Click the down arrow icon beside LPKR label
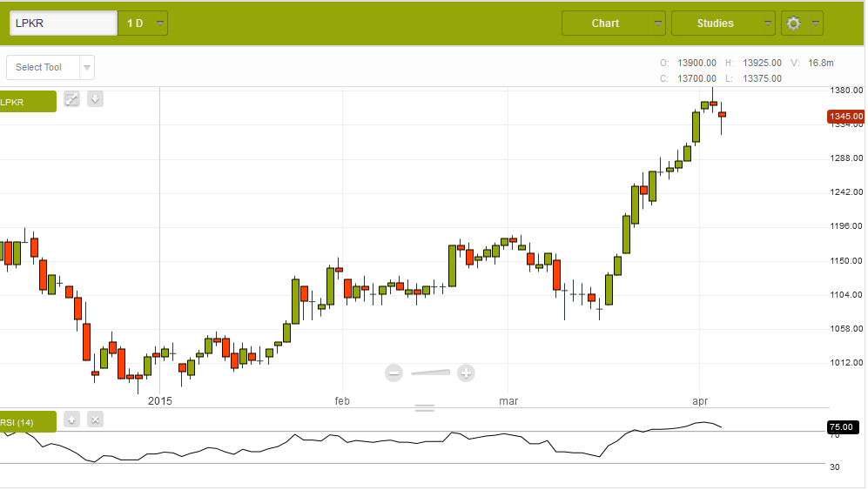Image resolution: width=868 pixels, height=490 pixels. 96,99
